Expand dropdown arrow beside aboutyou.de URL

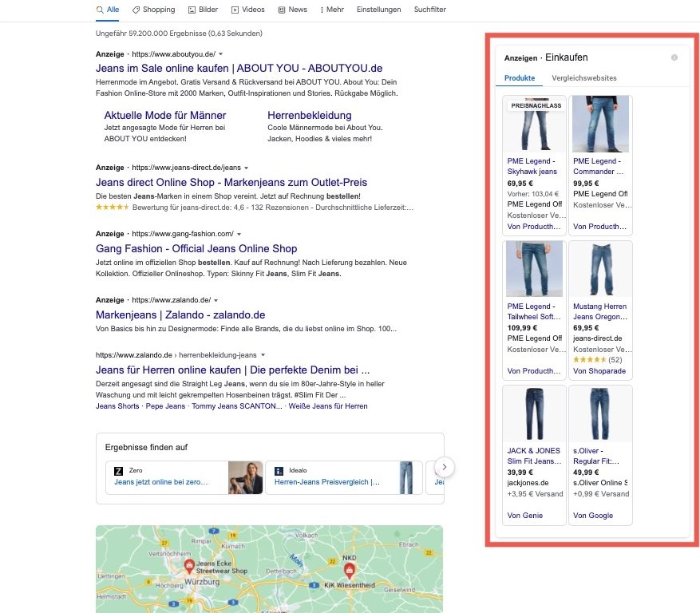[220, 54]
